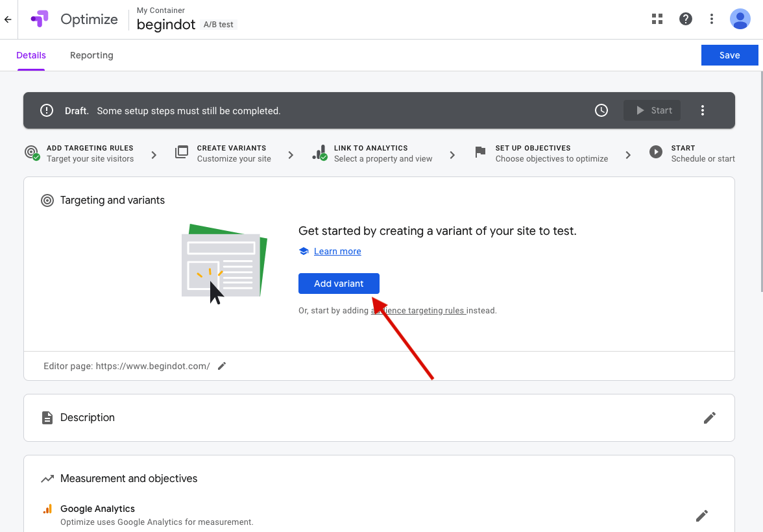Select the ADD TARGETING RULES step text
763x532 pixels.
pos(90,148)
